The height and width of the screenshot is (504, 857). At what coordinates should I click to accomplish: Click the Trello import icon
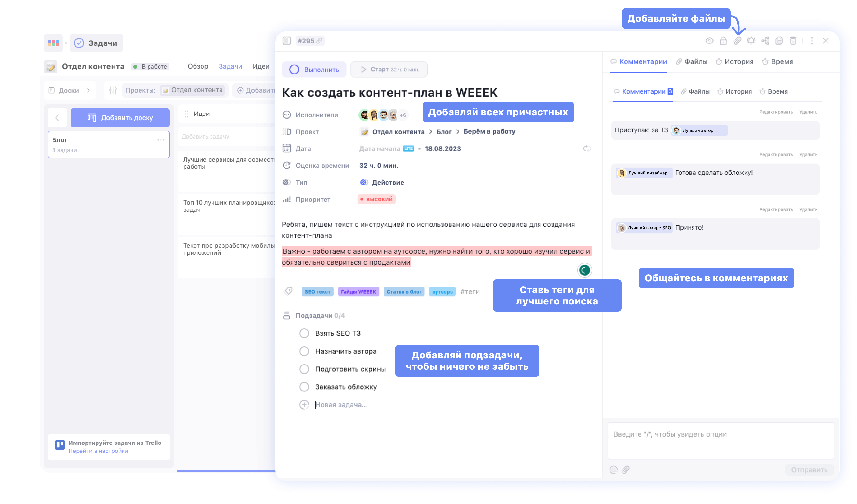[60, 444]
